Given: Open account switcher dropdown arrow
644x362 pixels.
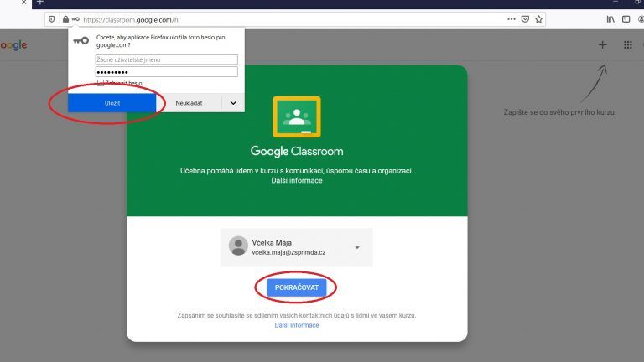Looking at the screenshot, I should point(357,247).
